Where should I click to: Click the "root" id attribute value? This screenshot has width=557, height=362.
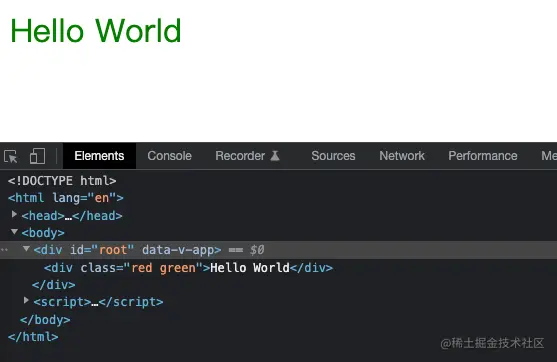113,250
